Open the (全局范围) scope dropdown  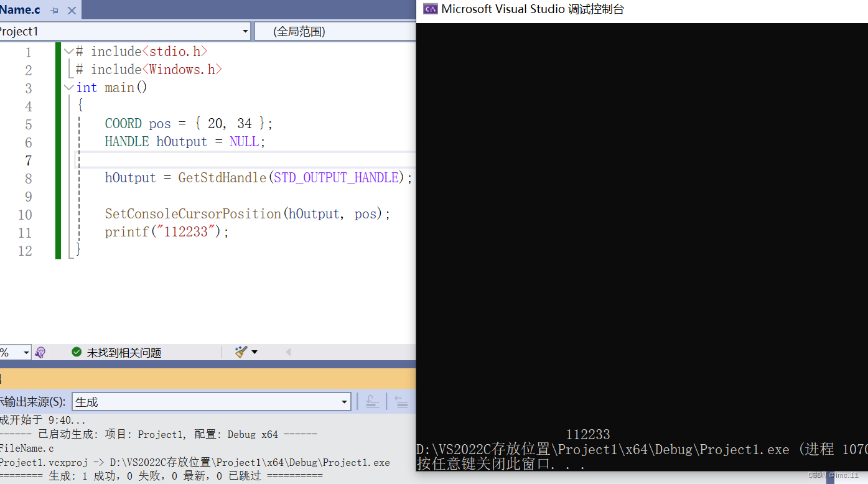pos(335,31)
